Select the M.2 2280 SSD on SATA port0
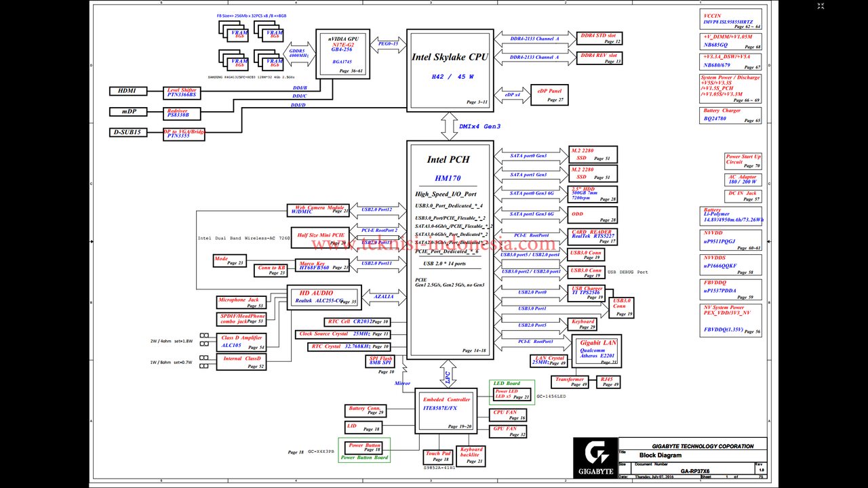Image resolution: width=868 pixels, height=488 pixels. tap(593, 155)
